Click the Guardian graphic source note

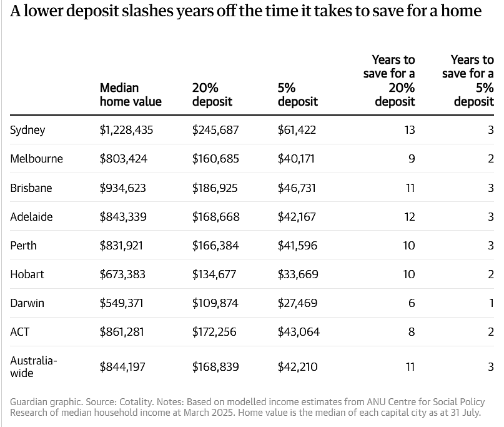click(x=247, y=407)
